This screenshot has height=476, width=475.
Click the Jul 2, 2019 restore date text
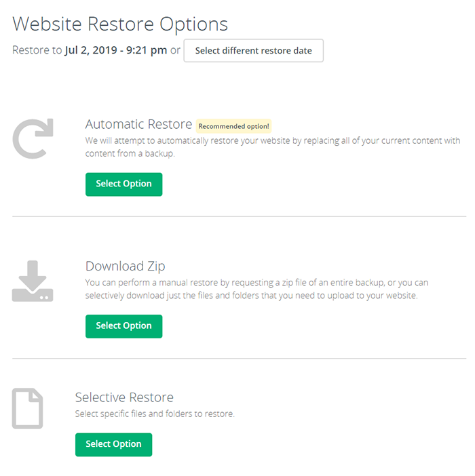115,51
